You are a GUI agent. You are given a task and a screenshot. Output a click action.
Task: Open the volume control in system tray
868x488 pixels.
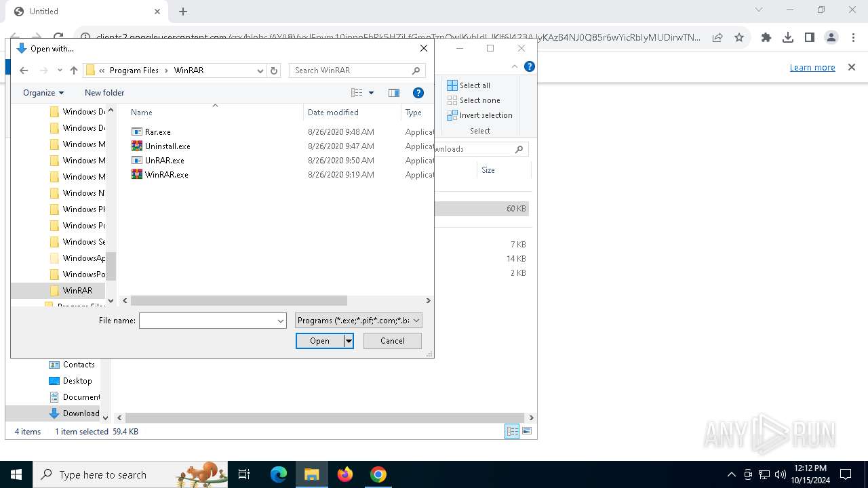click(781, 474)
